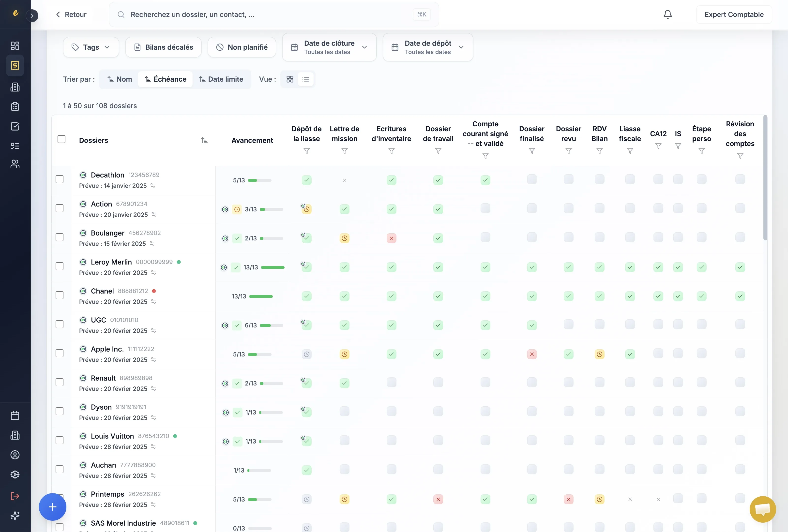Sort dossiers by Date limite
Screen dimensions: 788x532
coord(221,79)
